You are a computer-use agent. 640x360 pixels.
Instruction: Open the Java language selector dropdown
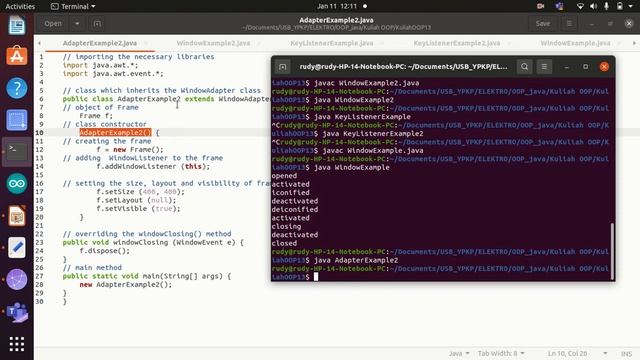(459, 353)
